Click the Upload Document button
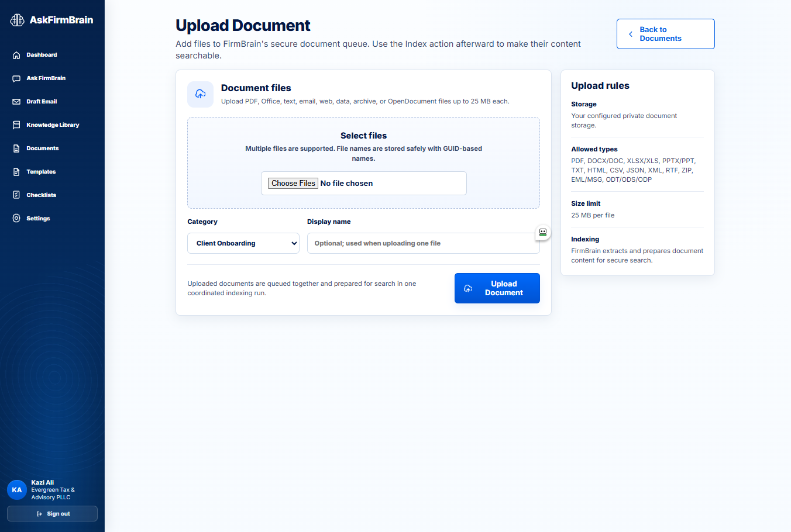The width and height of the screenshot is (791, 532). (x=497, y=288)
